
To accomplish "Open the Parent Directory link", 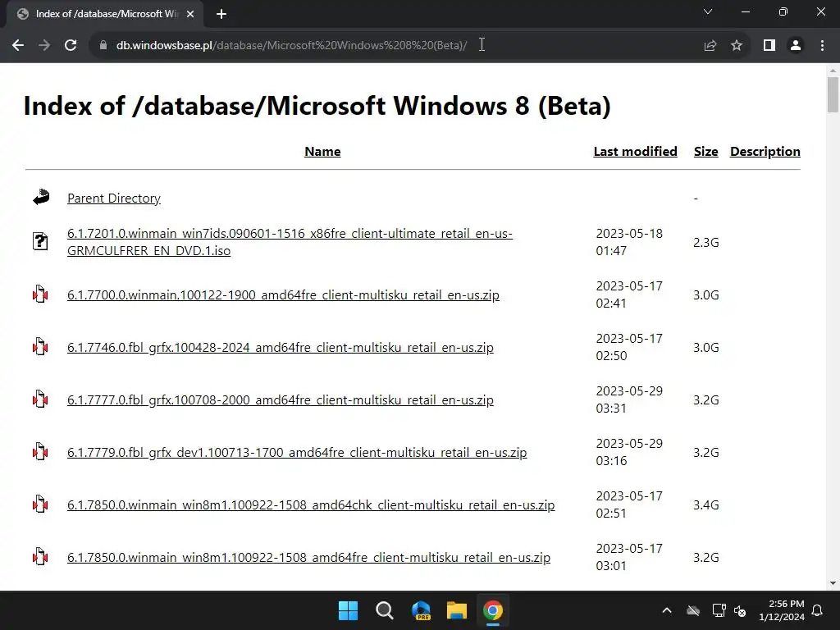I will [114, 199].
